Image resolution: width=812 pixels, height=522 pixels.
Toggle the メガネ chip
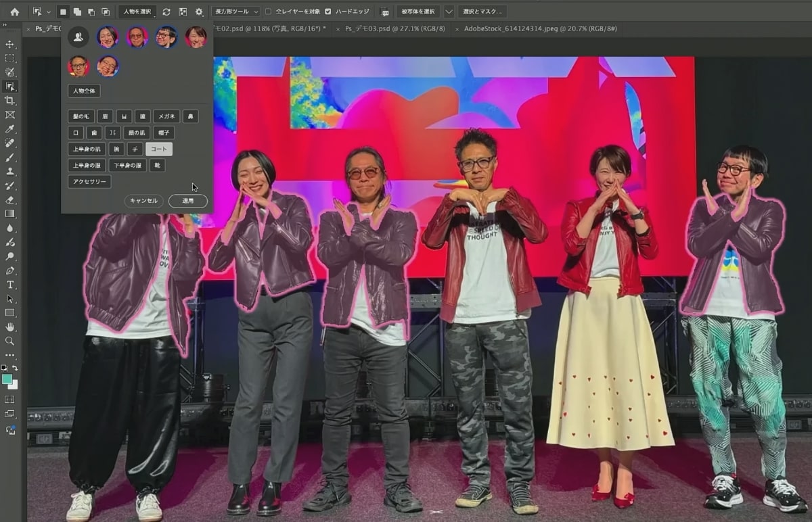pos(166,116)
